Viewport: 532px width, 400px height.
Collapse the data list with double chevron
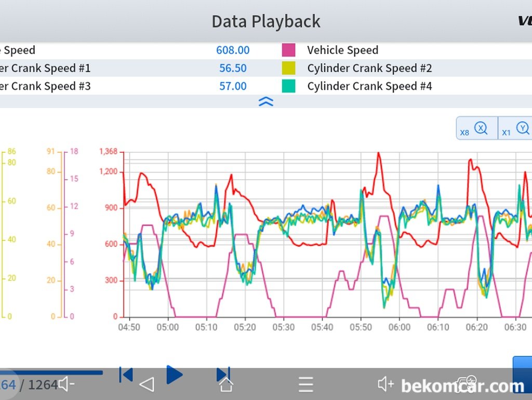point(265,102)
